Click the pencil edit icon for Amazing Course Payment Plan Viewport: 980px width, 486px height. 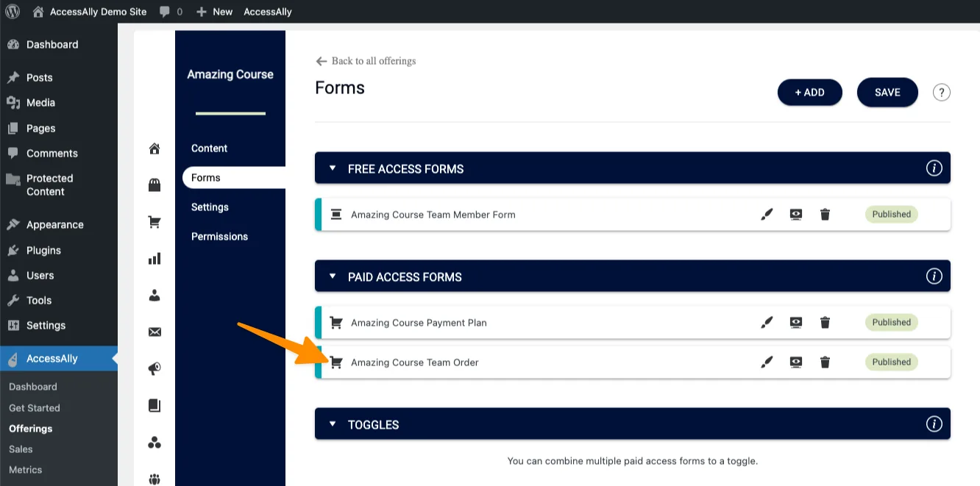point(767,323)
